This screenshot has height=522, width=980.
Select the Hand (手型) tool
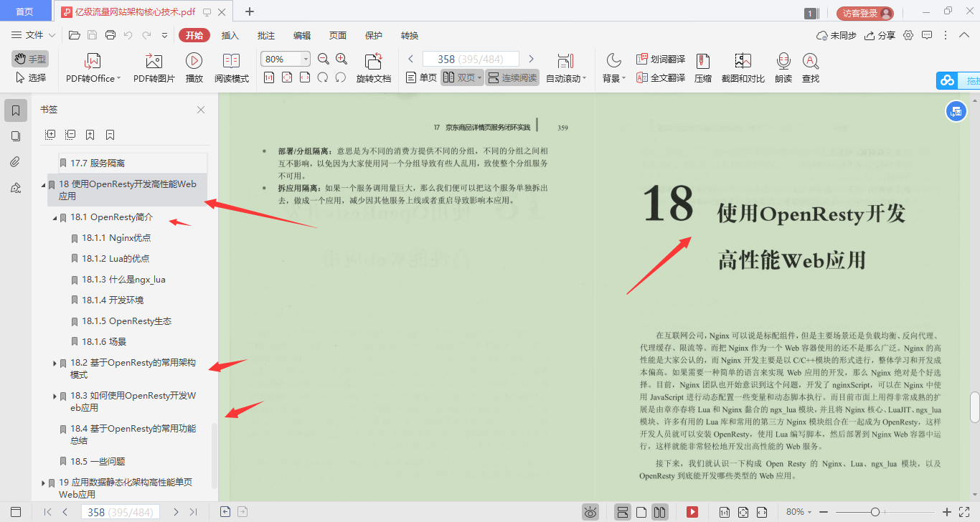(29, 58)
